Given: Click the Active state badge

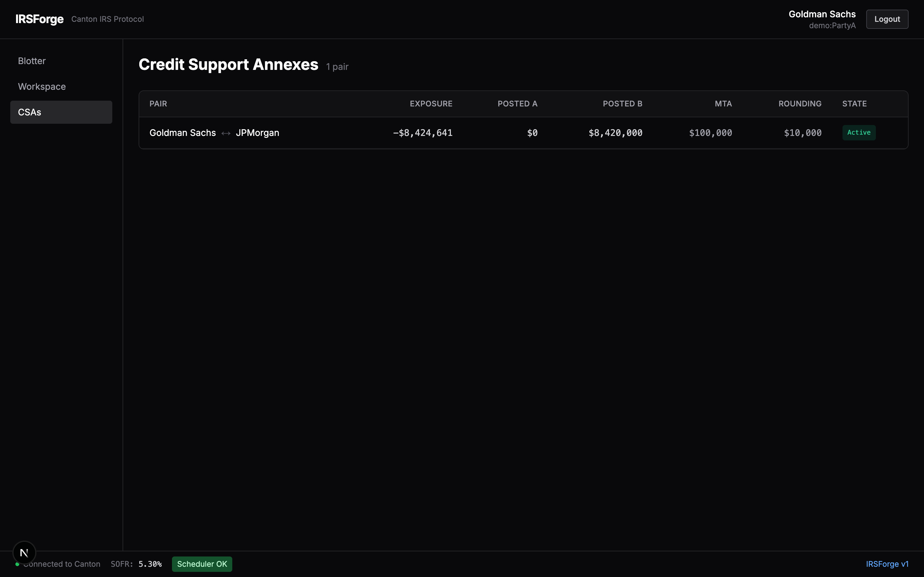Looking at the screenshot, I should pos(858,133).
